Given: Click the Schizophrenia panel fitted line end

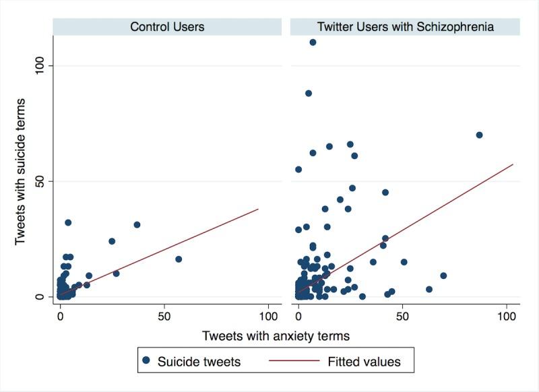Looking at the screenshot, I should (x=513, y=164).
